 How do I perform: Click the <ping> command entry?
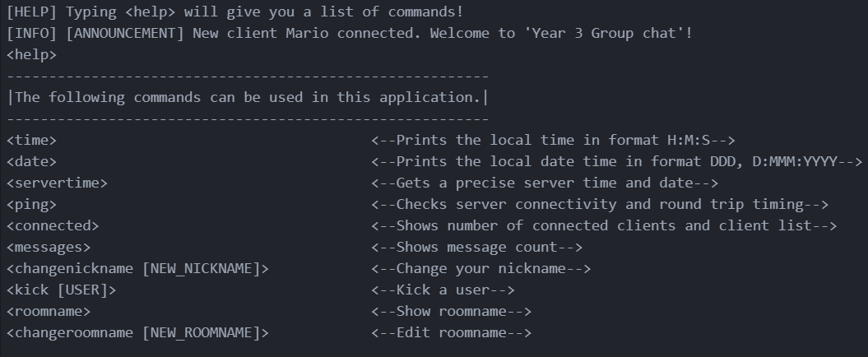[31, 204]
